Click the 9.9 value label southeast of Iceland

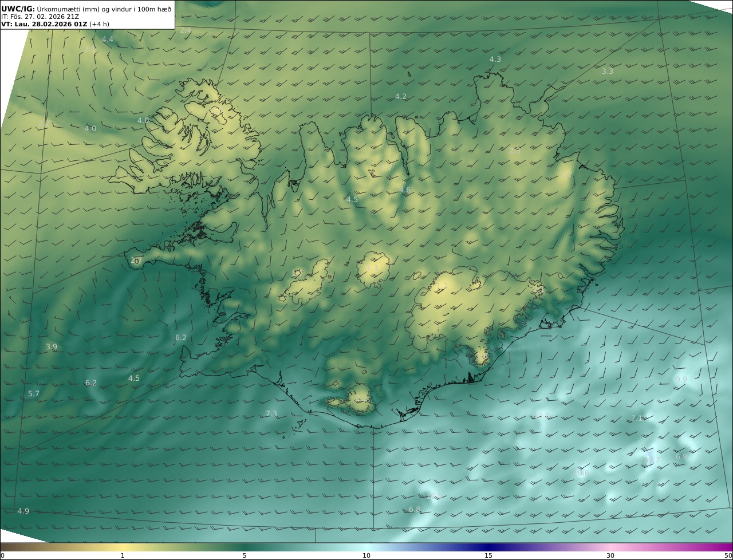point(681,380)
